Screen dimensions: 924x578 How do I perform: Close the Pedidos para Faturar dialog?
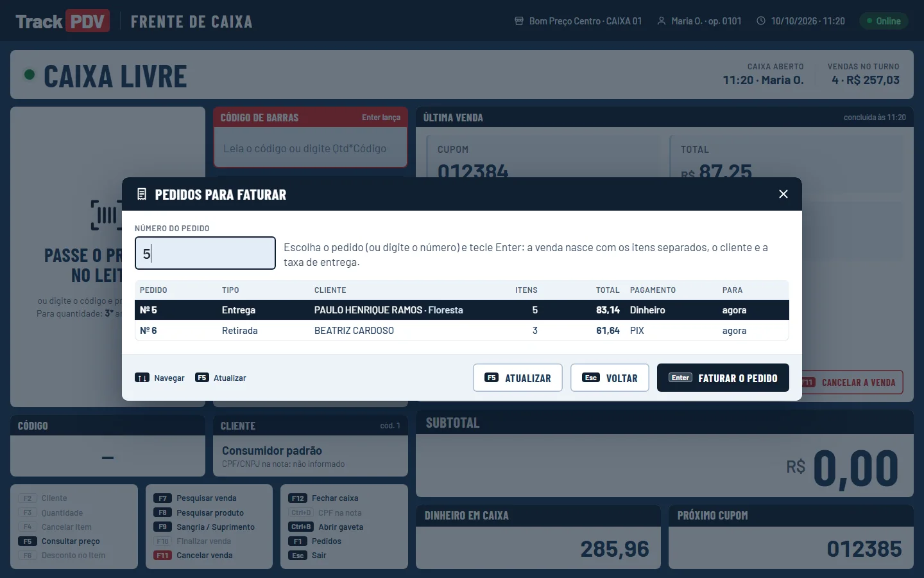tap(783, 194)
